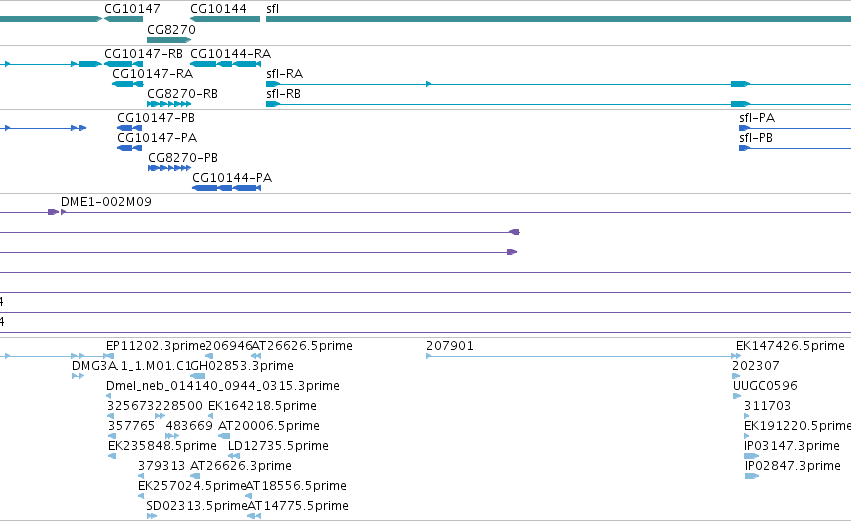Open the IP02847.3prime label
Viewport: 851px width, 521px height.
click(x=792, y=466)
